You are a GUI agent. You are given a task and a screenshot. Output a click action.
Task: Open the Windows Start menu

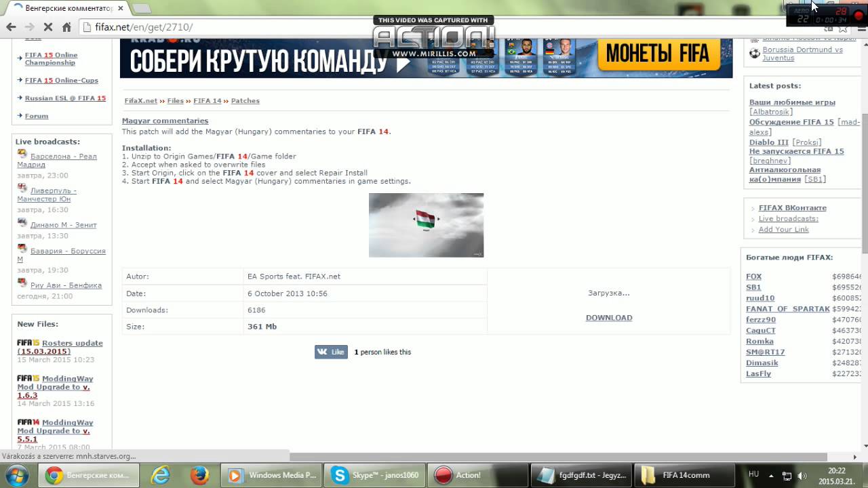(x=18, y=475)
